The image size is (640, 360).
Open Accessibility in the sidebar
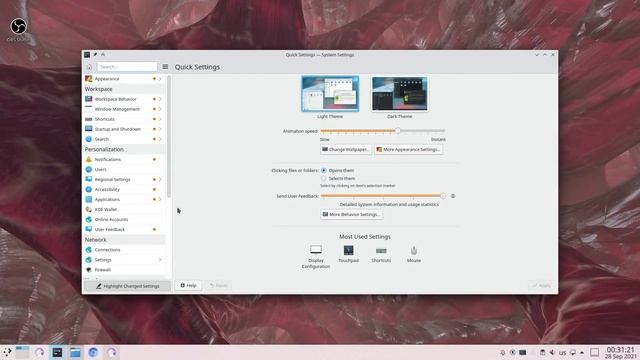tap(124, 189)
